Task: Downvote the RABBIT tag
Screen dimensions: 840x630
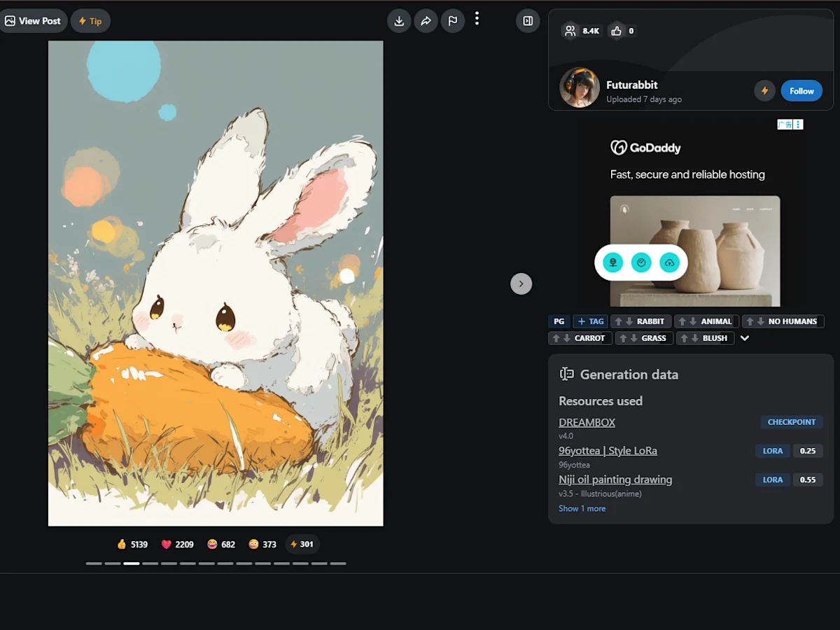Action: coord(629,321)
